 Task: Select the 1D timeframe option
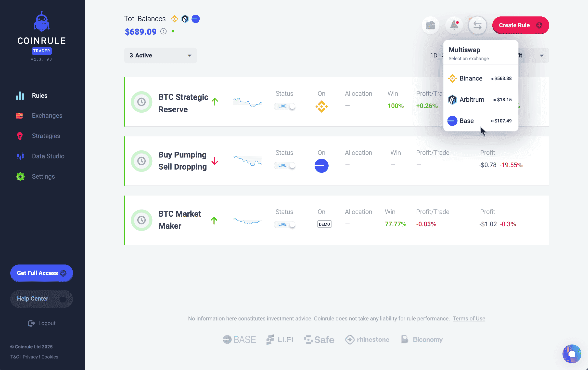tap(434, 55)
